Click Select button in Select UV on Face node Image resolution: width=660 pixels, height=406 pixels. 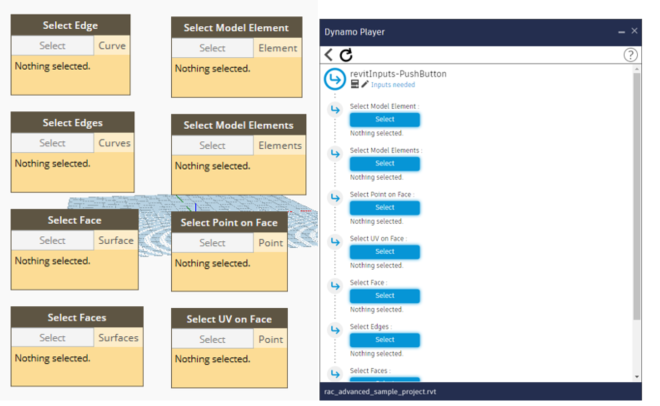[x=212, y=340]
